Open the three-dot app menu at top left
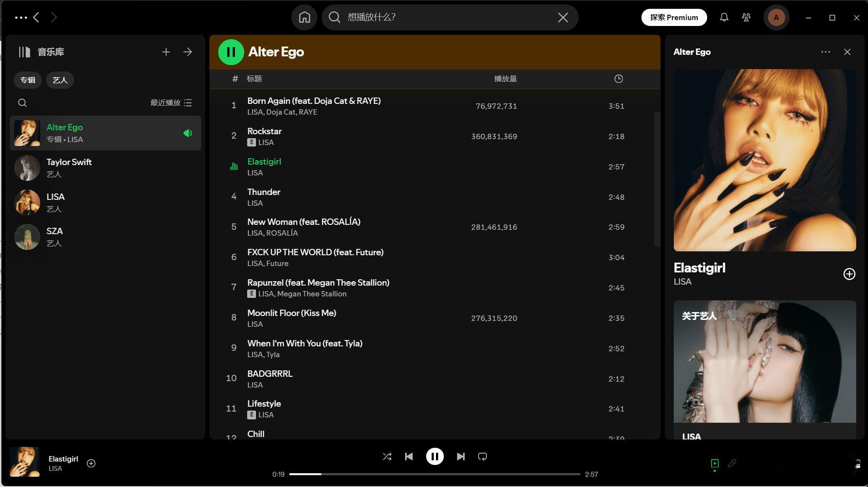868x487 pixels. pos(21,18)
